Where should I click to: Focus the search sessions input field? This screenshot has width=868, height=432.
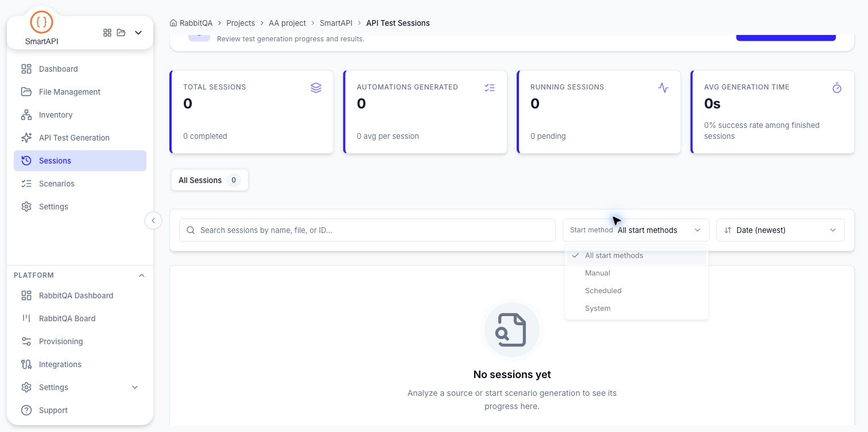click(x=367, y=230)
